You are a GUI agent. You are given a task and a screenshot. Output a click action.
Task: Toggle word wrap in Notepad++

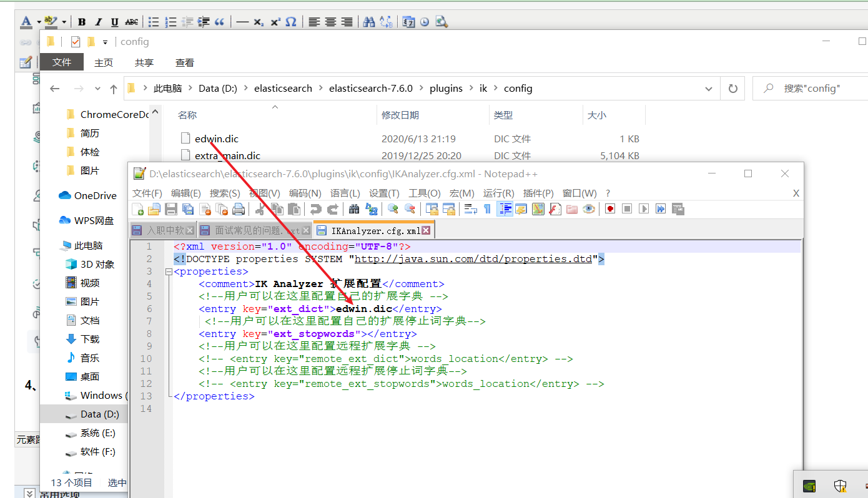(471, 209)
